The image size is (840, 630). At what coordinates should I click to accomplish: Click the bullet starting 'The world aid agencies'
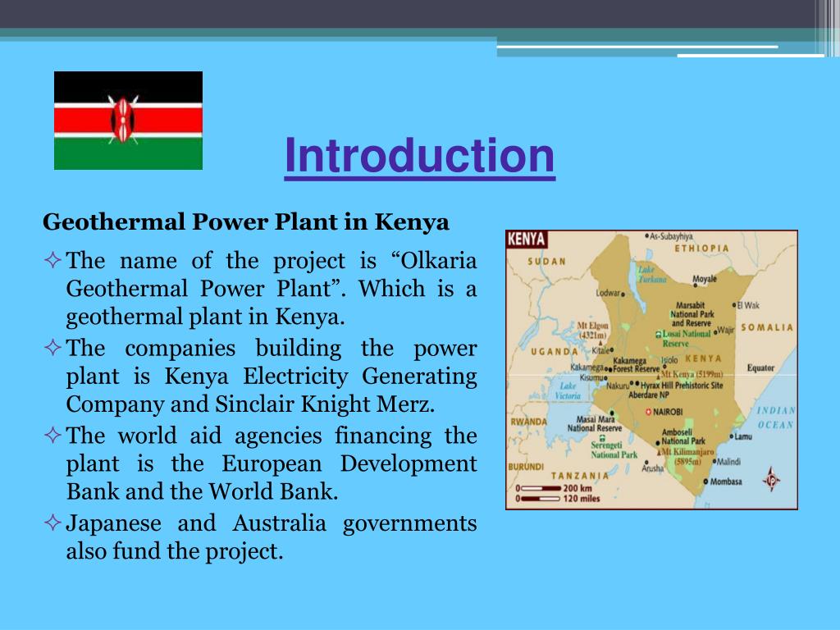261,463
